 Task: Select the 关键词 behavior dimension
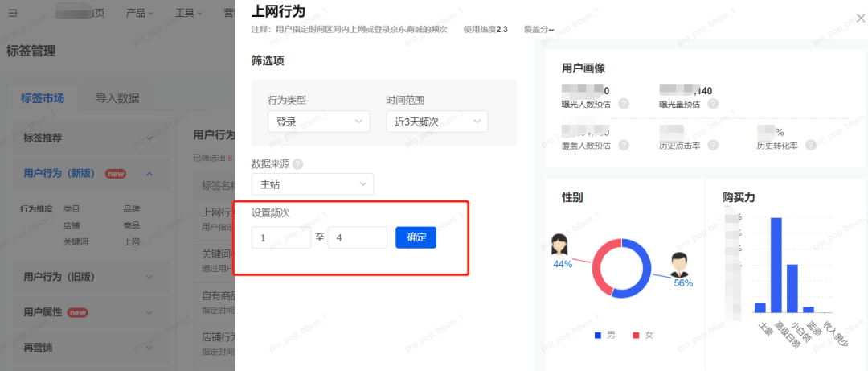point(76,241)
